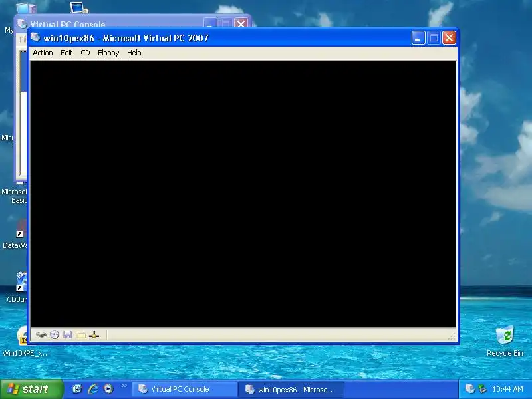Click the Virtual PC system tray icon
The height and width of the screenshot is (399, 532).
coord(470,389)
